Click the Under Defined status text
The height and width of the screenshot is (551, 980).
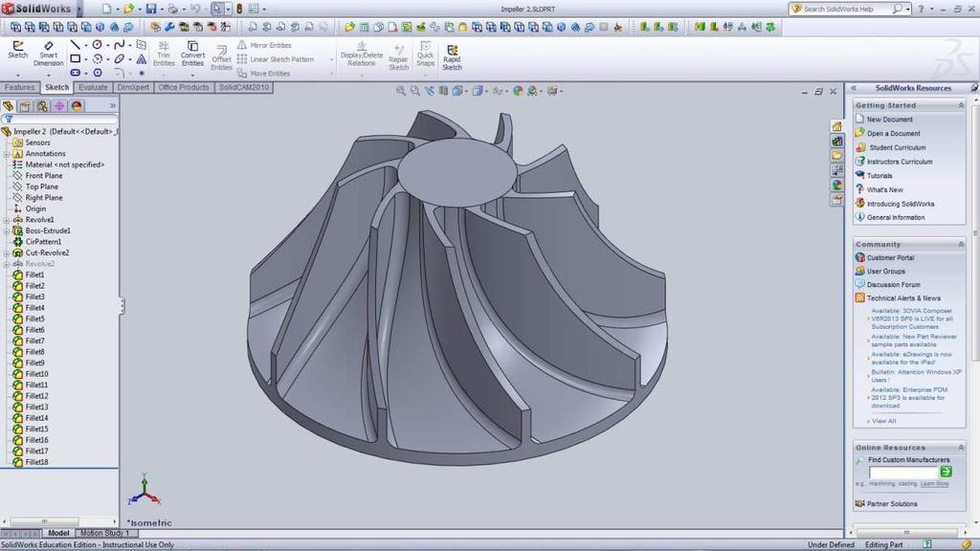pos(831,544)
